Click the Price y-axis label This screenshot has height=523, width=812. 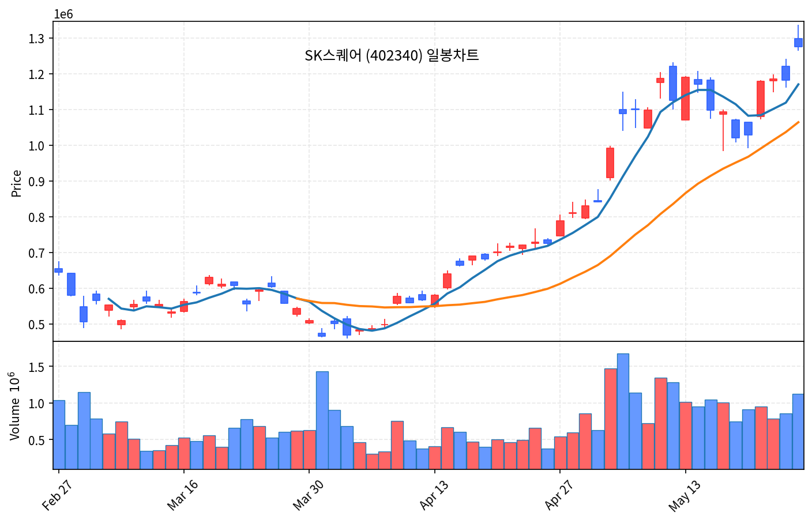point(16,183)
